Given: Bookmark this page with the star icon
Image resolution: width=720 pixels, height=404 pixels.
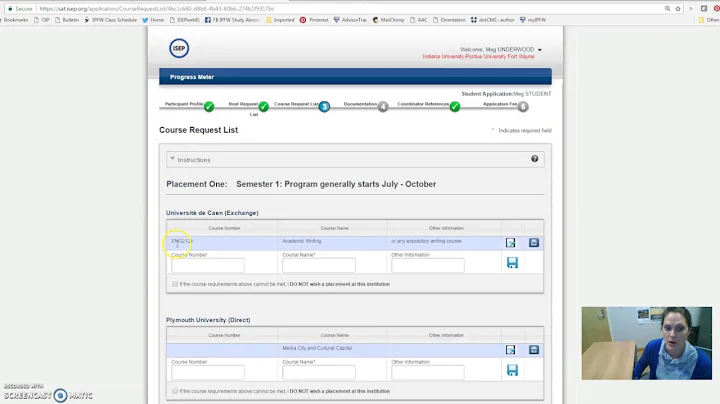Looking at the screenshot, I should (678, 9).
